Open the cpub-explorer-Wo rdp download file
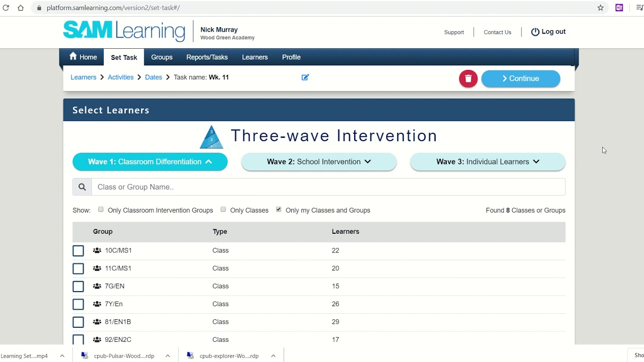Screen dimensions: 644x362 229,356
